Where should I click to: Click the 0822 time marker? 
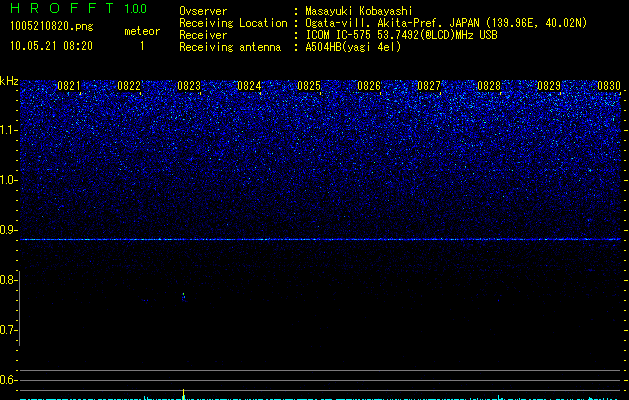coord(129,86)
